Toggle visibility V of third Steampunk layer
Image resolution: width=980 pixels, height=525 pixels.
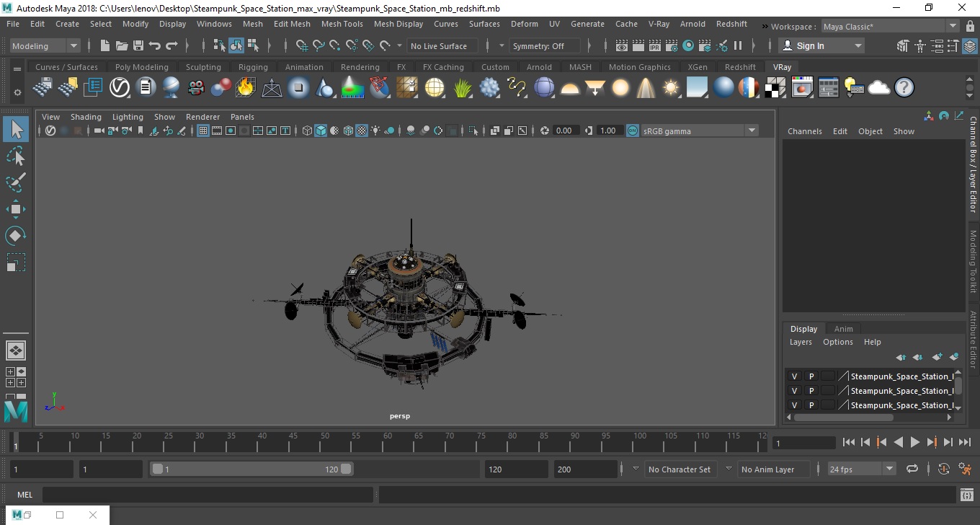(795, 405)
